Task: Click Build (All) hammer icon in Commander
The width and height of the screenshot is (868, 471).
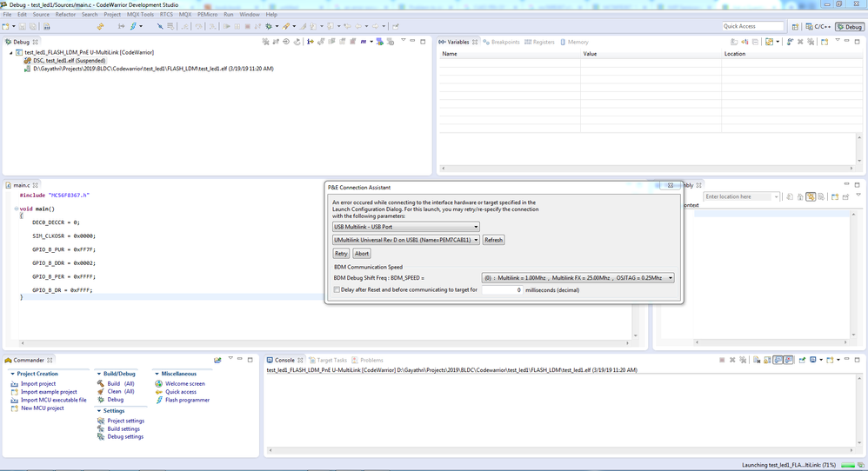Action: click(101, 383)
